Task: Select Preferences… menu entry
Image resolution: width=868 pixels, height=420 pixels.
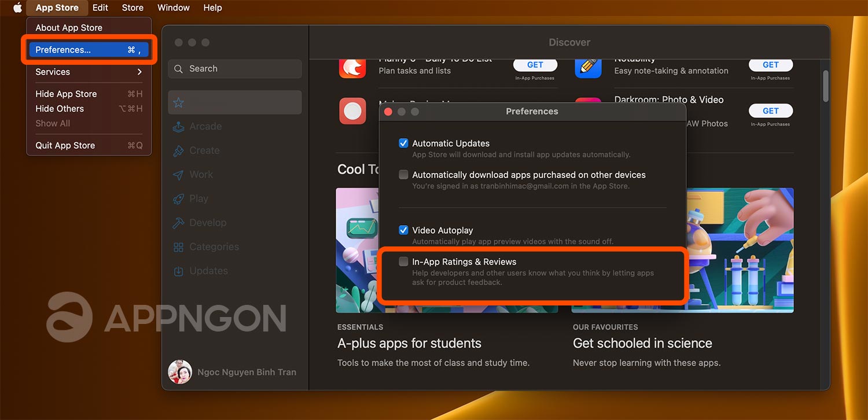Action: pos(89,50)
